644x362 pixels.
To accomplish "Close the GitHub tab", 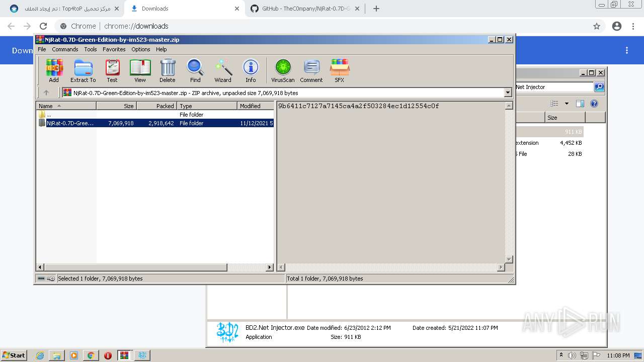I will pyautogui.click(x=357, y=9).
